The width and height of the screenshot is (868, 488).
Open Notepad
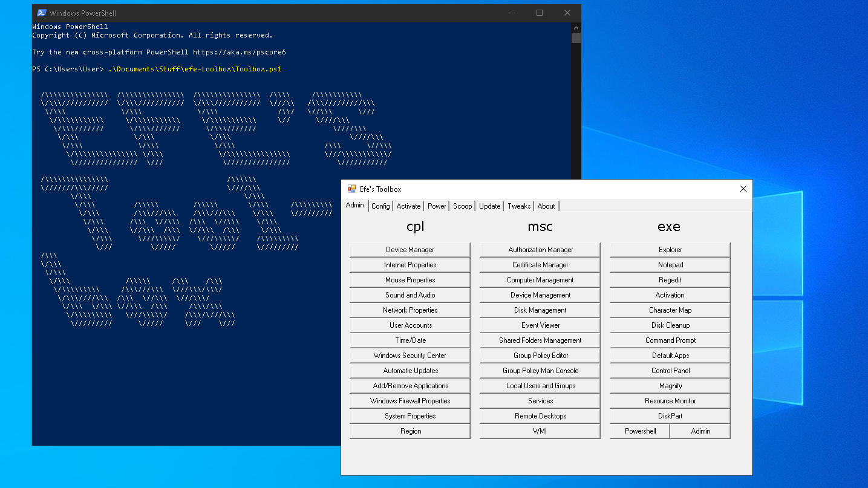(x=670, y=265)
